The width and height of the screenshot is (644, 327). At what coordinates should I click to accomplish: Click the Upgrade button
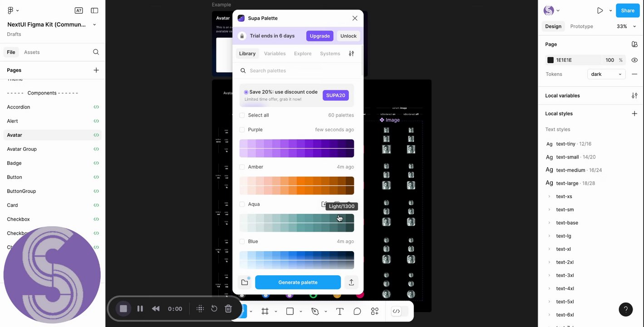point(320,36)
